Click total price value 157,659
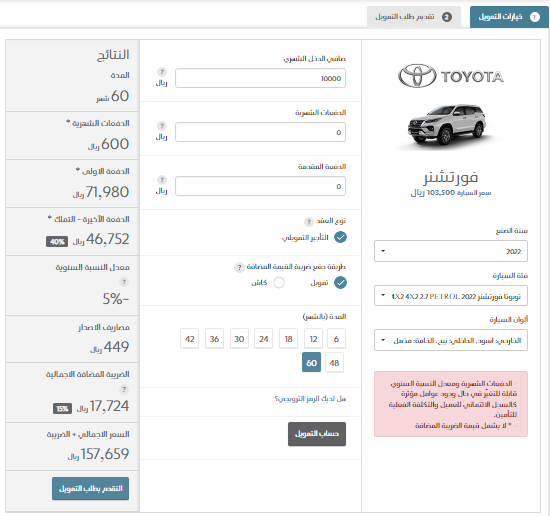Screen dimensions: 550x516 (99, 454)
